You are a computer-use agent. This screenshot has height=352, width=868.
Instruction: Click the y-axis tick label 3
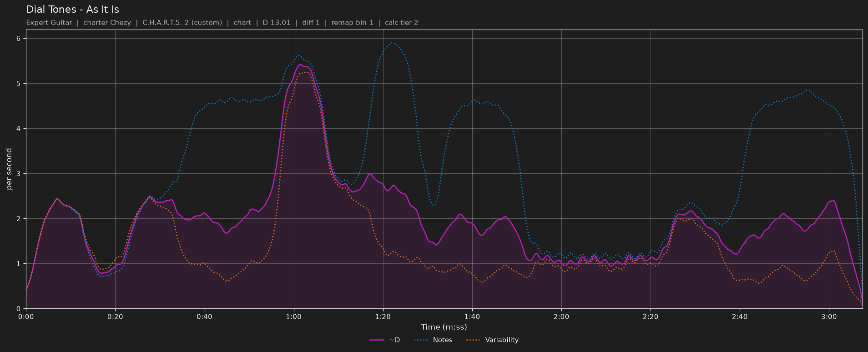pyautogui.click(x=19, y=174)
